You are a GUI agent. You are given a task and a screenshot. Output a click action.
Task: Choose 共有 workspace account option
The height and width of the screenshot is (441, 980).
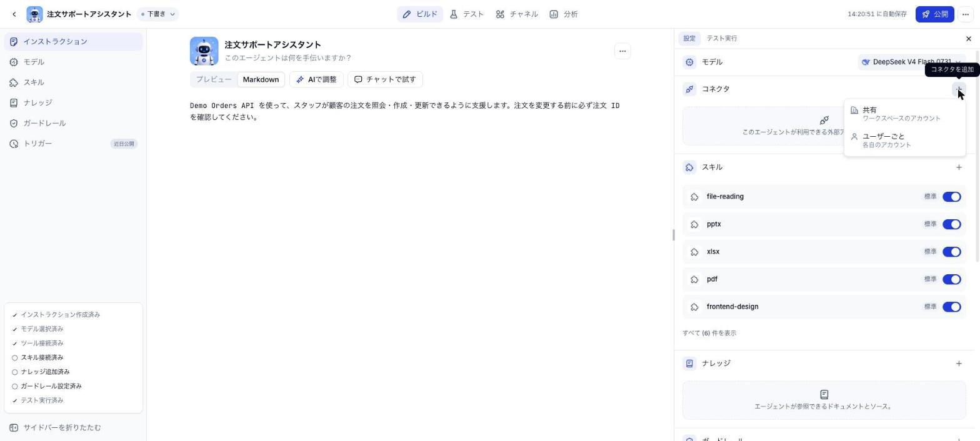[x=904, y=114]
